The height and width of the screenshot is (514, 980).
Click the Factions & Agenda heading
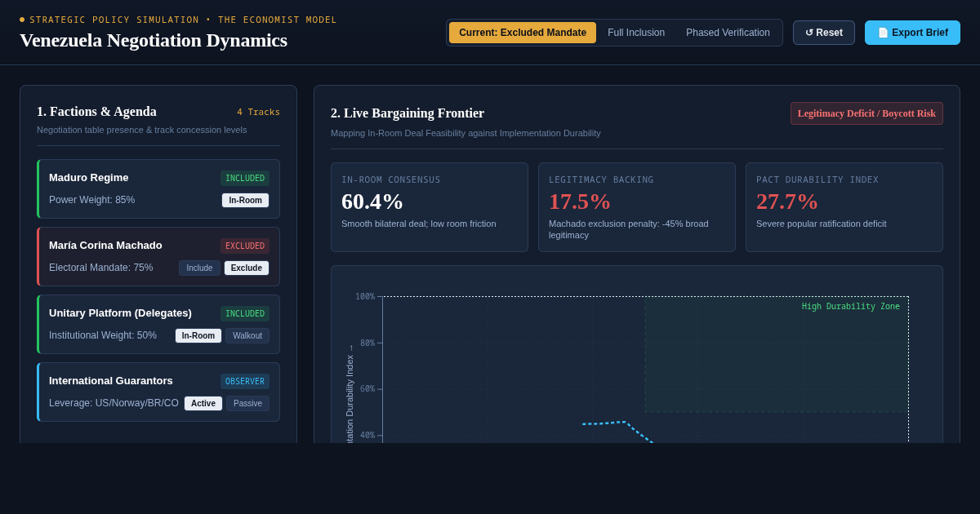(96, 112)
